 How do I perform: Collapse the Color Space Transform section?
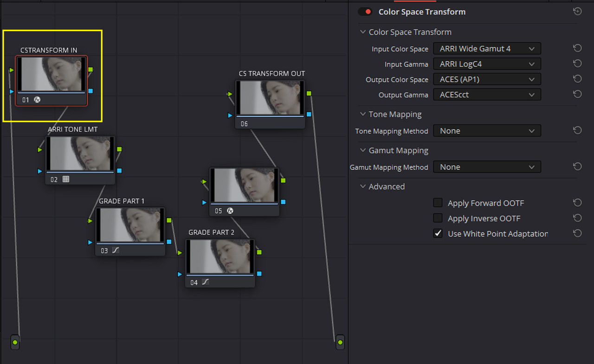click(362, 32)
